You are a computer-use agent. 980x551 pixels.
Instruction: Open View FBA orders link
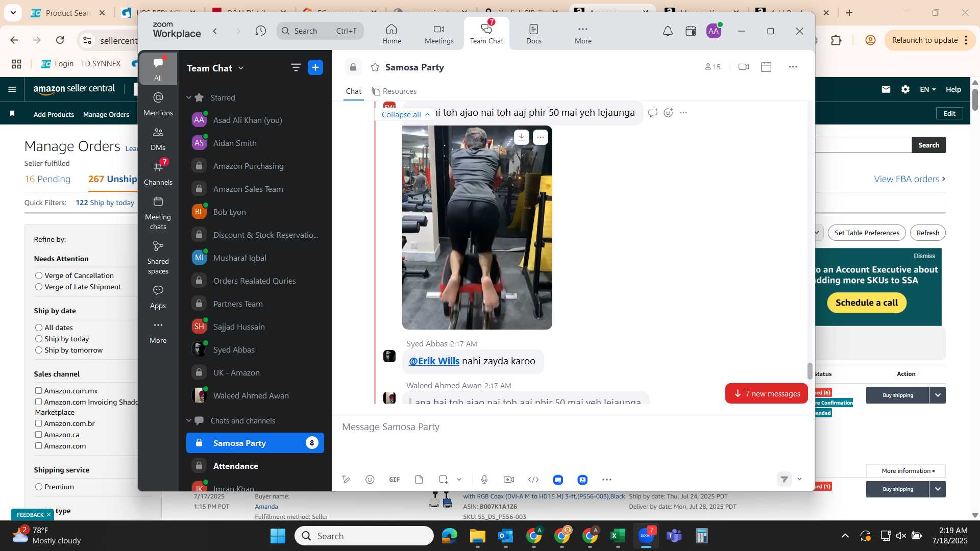pos(910,179)
